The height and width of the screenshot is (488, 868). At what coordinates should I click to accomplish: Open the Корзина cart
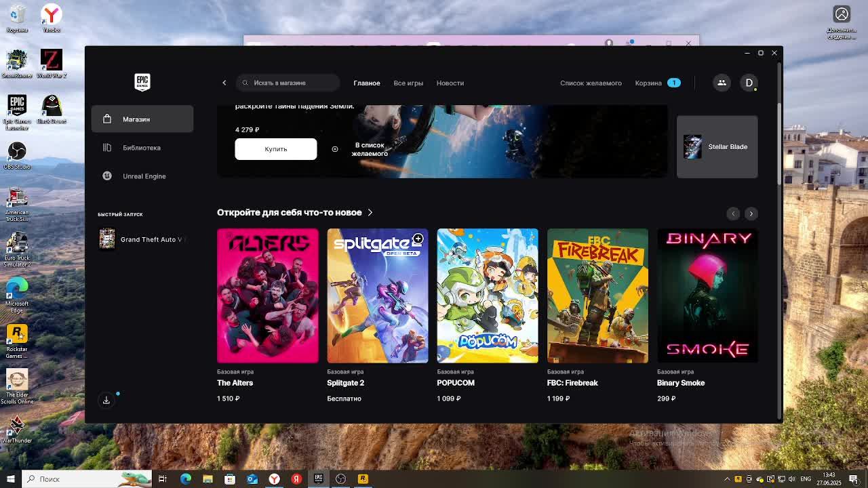tap(657, 83)
